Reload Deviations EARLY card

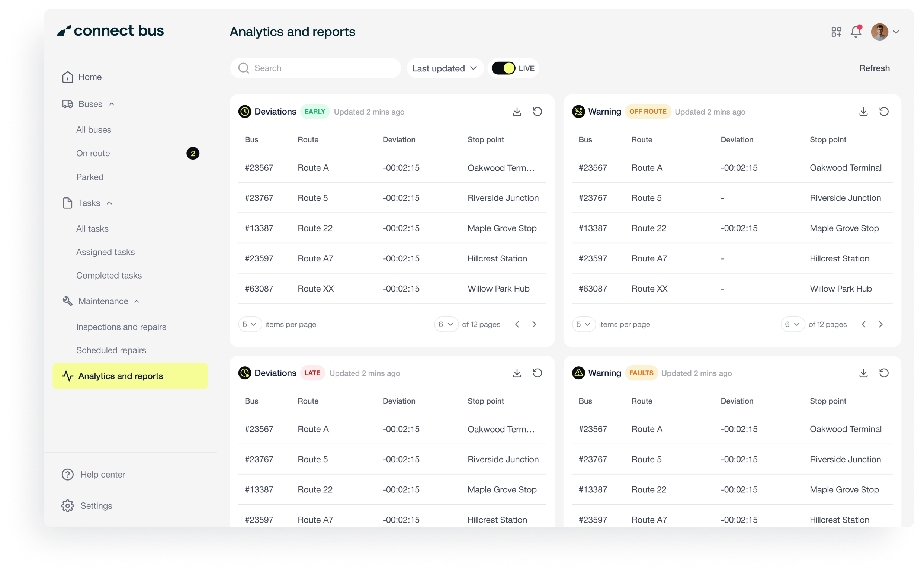coord(537,112)
